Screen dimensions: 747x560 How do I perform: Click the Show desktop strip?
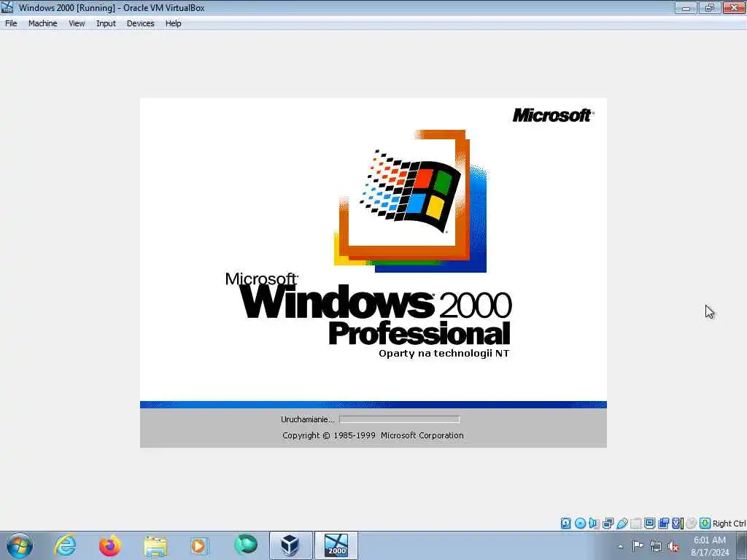click(x=742, y=545)
